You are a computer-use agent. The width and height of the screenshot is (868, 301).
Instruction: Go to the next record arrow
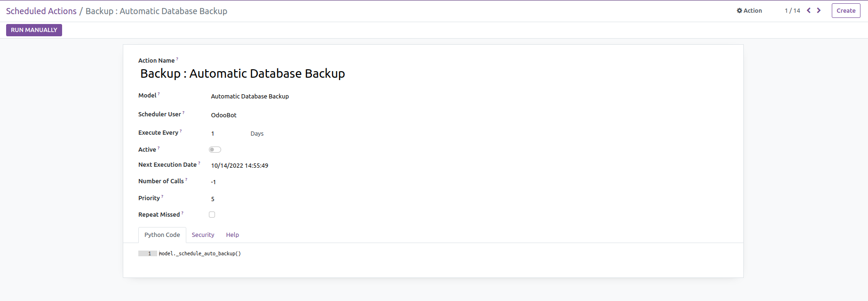[819, 10]
